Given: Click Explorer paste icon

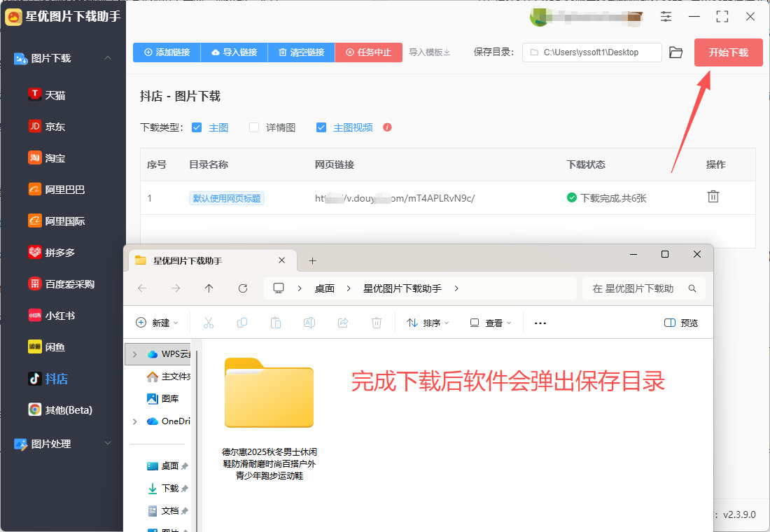Looking at the screenshot, I should [276, 323].
